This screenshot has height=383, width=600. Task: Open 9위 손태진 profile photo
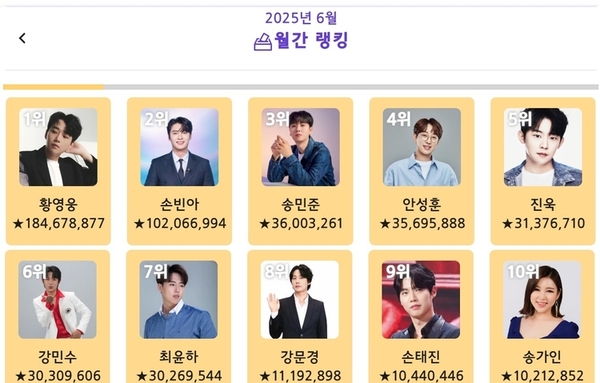point(421,300)
